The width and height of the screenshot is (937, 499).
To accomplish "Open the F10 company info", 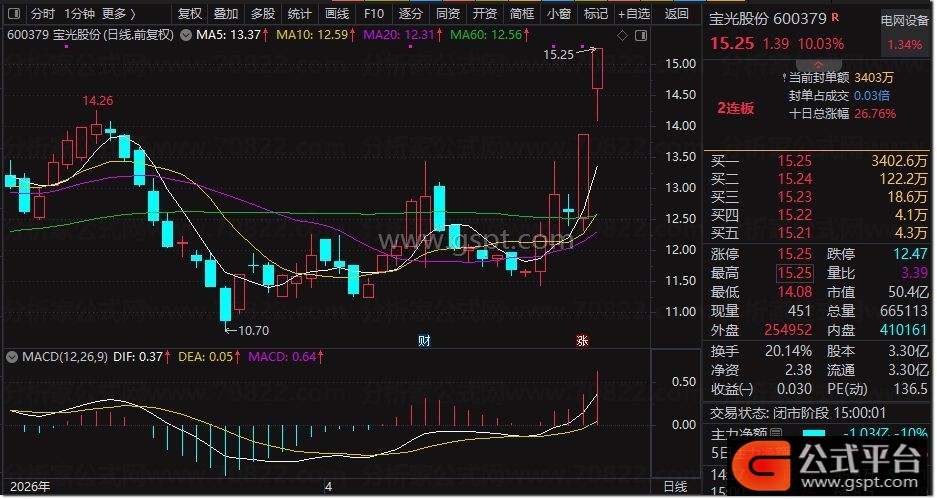I will [x=372, y=14].
